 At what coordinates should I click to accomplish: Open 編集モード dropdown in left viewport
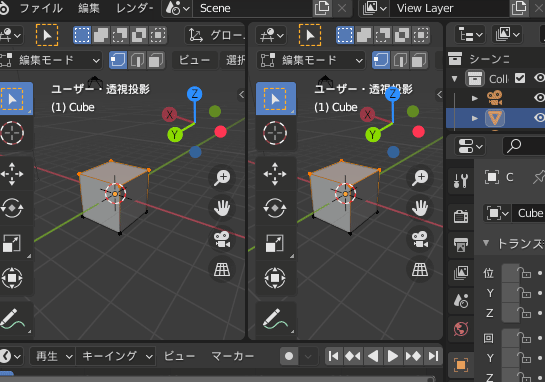coord(51,60)
